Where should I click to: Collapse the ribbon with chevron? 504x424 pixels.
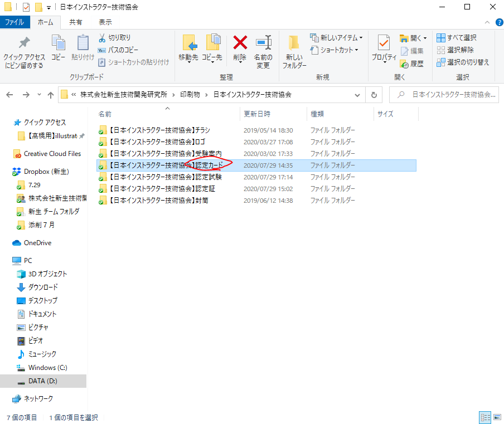[x=487, y=22]
